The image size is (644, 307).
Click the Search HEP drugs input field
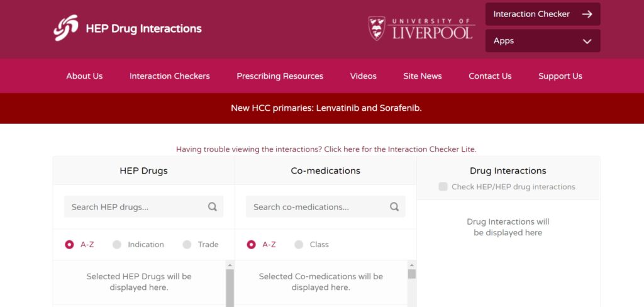click(x=135, y=206)
